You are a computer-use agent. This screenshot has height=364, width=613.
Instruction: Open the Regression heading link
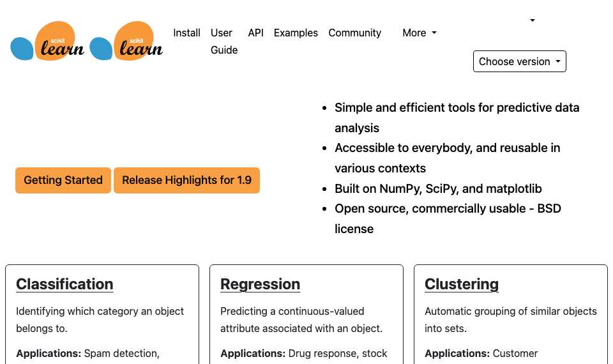tap(260, 284)
